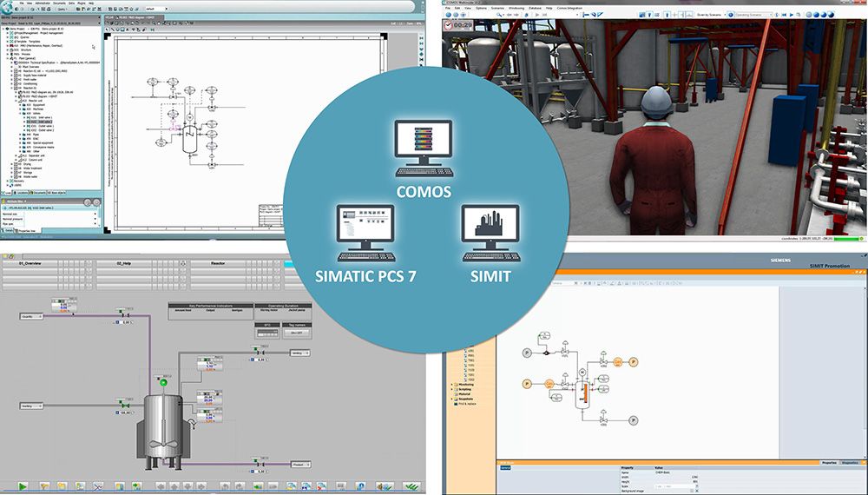The height and width of the screenshot is (495, 868).
Task: Click the green Play icon in PCS 7 toolbar
Action: tap(23, 486)
